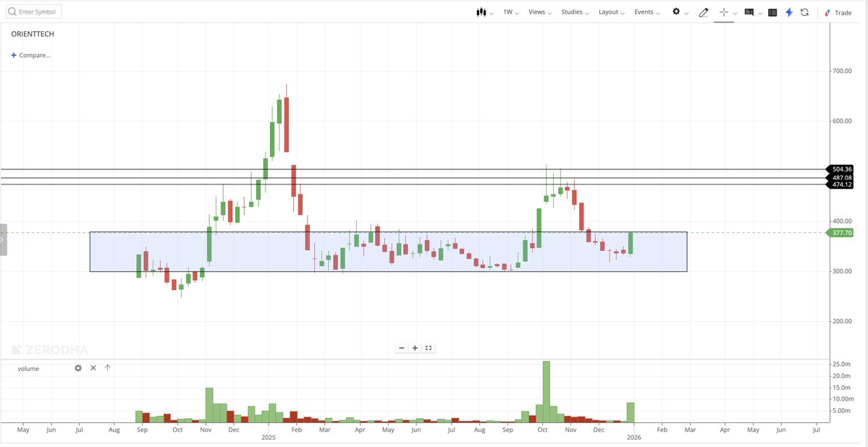The width and height of the screenshot is (868, 447).
Task: Click the 377.70 current price label
Action: coord(841,233)
